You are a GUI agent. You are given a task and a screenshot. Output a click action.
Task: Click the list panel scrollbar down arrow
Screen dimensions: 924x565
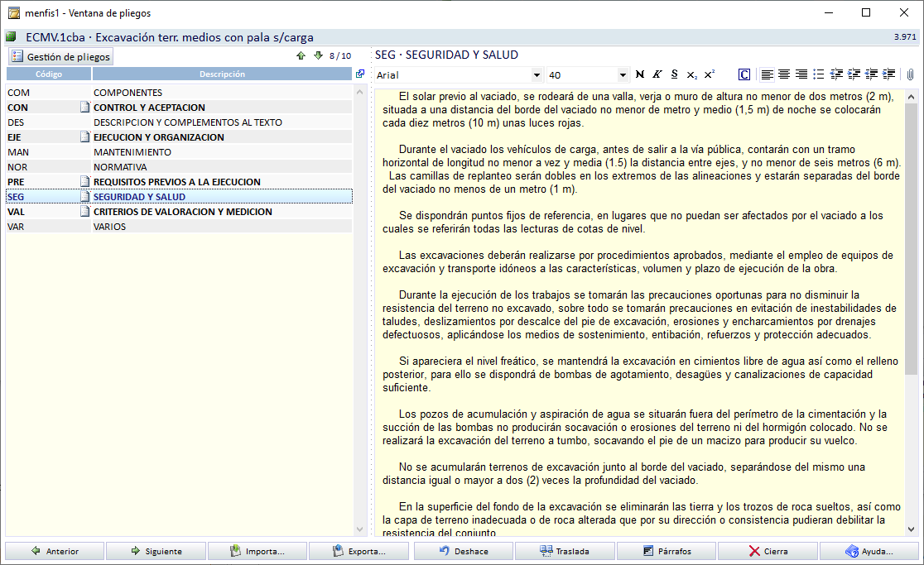tap(360, 529)
